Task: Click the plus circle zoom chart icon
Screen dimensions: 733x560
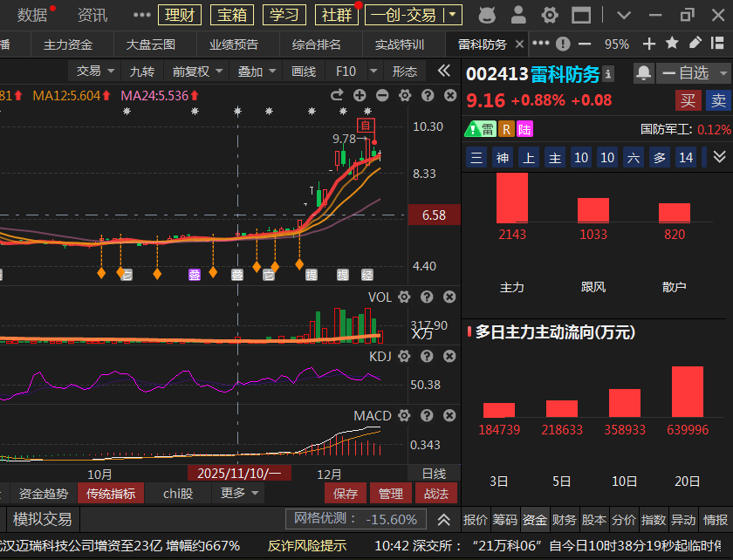Action: click(x=360, y=96)
